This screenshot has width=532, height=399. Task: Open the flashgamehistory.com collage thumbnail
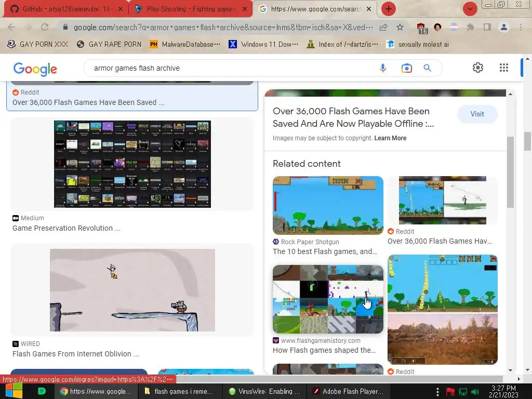click(328, 299)
